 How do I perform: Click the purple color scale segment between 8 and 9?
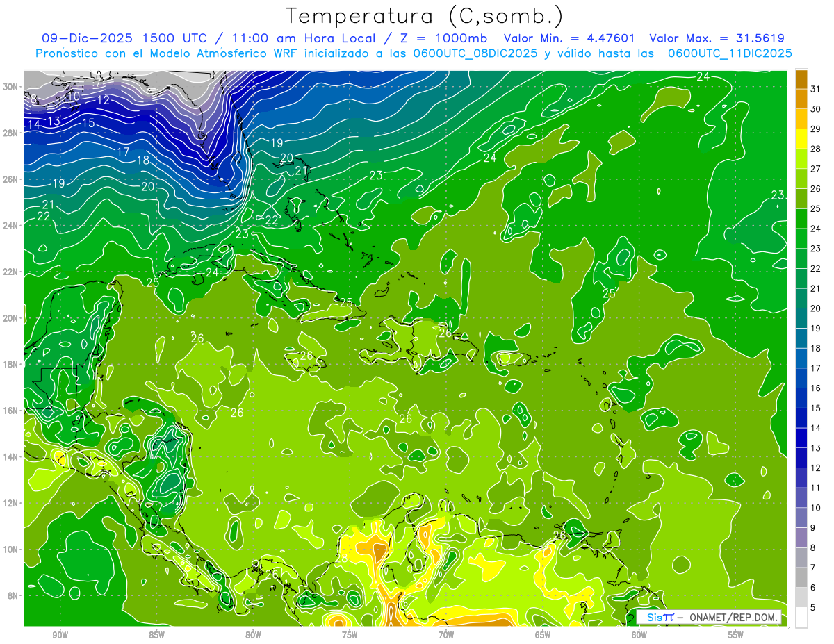coord(801,538)
